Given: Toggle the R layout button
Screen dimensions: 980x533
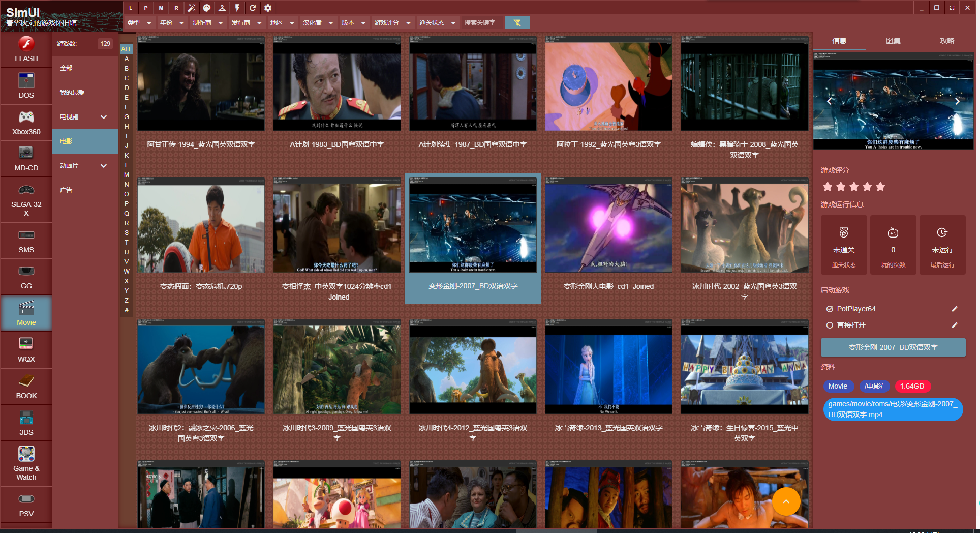Looking at the screenshot, I should [176, 8].
